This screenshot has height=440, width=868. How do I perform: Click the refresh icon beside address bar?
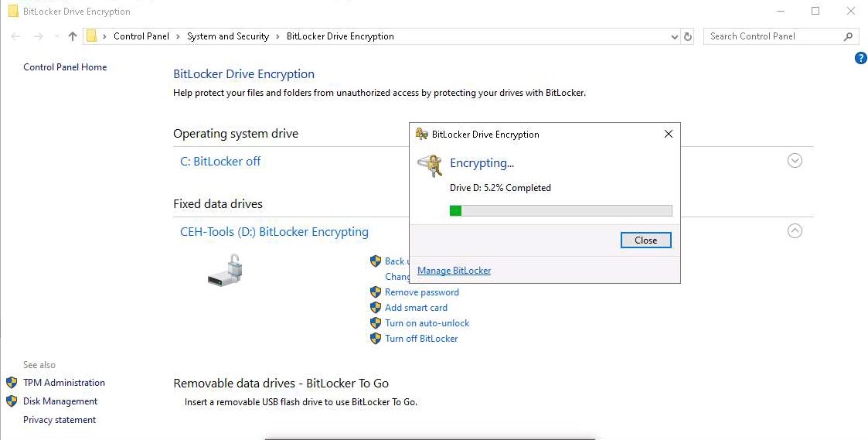click(688, 36)
